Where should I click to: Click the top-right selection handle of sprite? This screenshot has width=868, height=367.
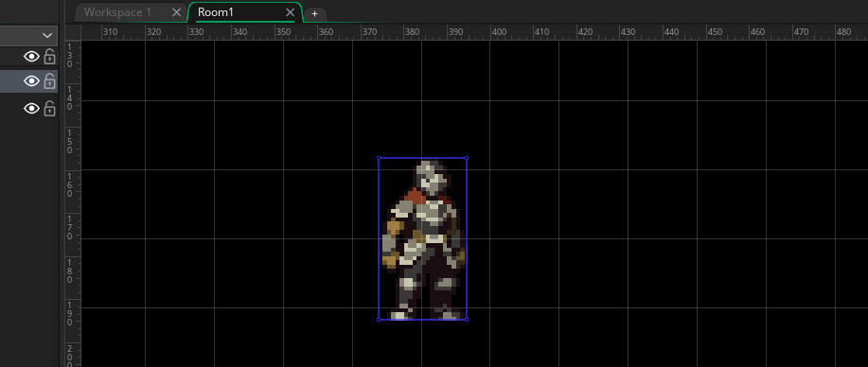tap(467, 158)
